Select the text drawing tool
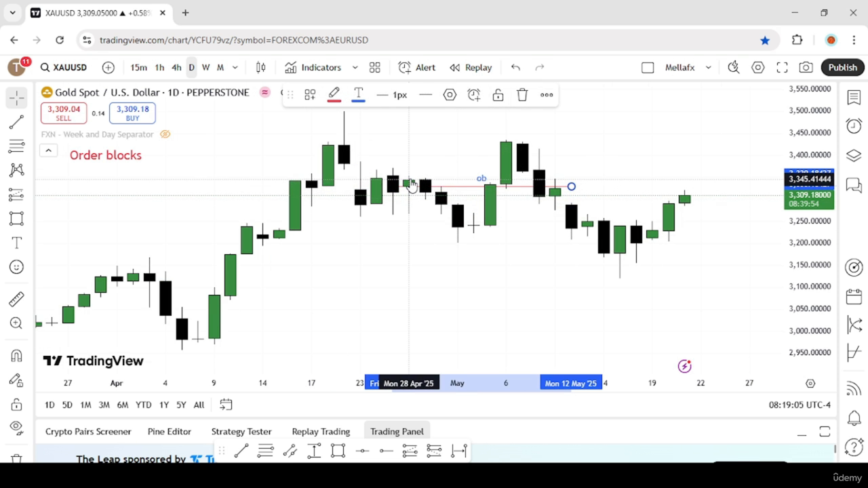Viewport: 868px width, 488px height. (17, 243)
